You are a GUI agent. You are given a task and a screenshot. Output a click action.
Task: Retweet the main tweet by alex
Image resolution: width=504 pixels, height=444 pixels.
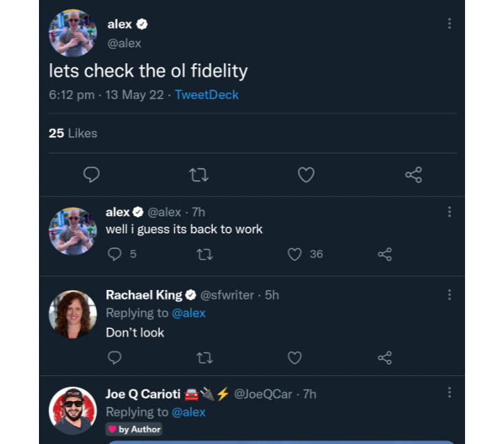[199, 175]
